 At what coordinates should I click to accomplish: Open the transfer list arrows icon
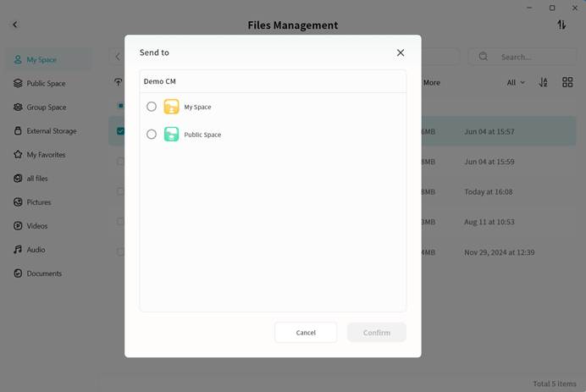(x=561, y=25)
